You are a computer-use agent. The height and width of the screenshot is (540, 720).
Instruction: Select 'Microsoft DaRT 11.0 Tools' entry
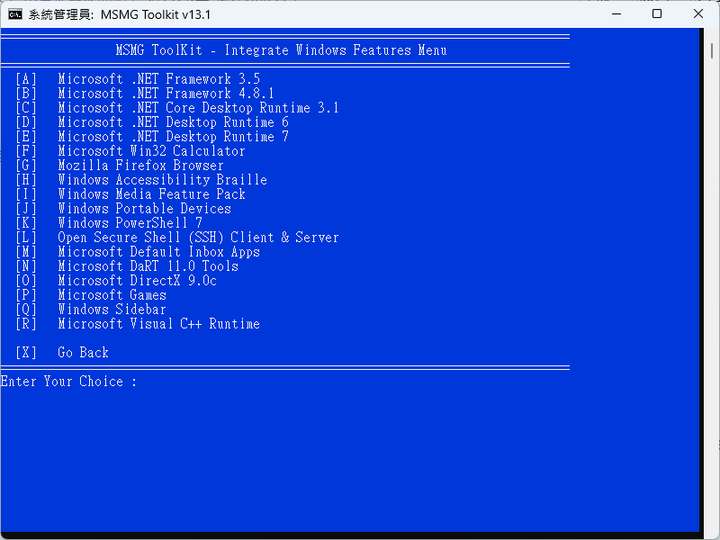pos(148,266)
